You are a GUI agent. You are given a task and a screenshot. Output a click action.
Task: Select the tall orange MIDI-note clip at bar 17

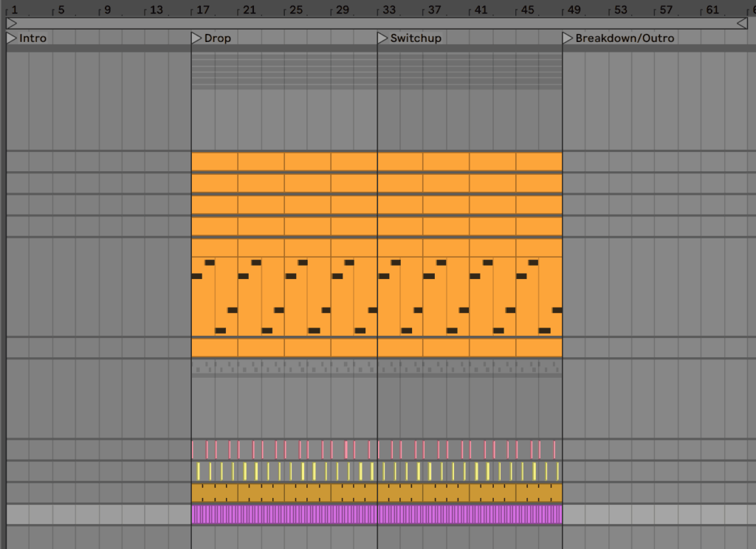(215, 288)
